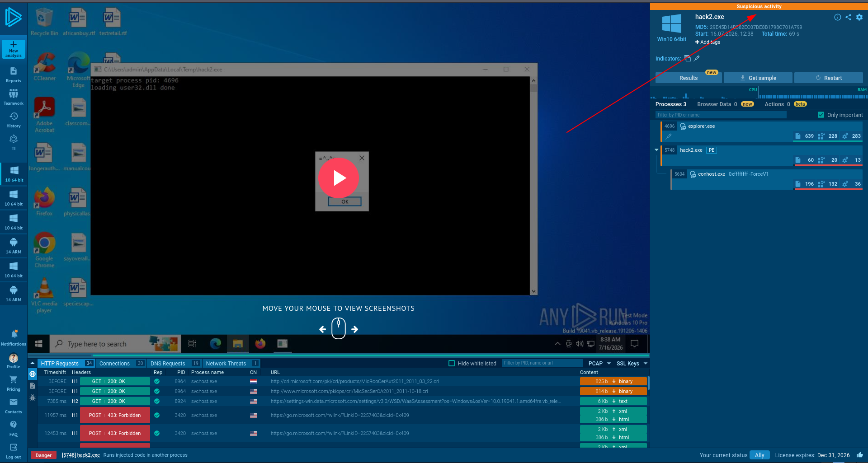Click the thumbs up icon in status bar
Image resolution: width=868 pixels, height=463 pixels.
[859, 455]
